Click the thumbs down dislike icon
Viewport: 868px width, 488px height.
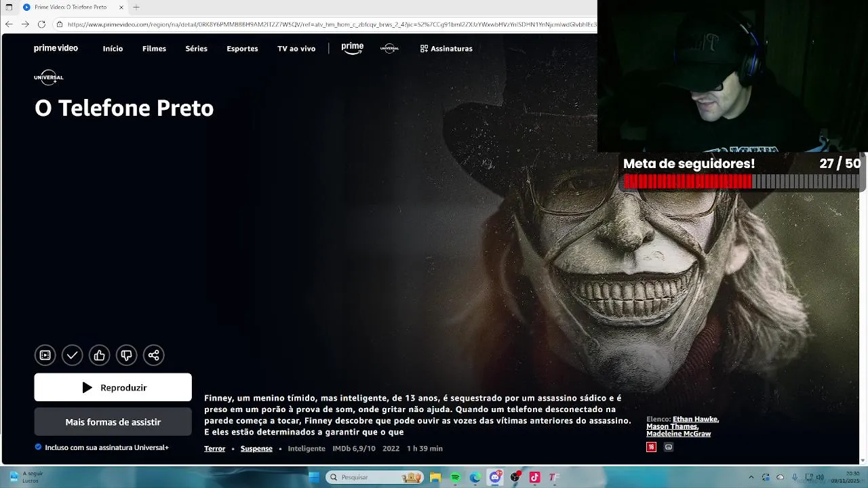coord(127,355)
